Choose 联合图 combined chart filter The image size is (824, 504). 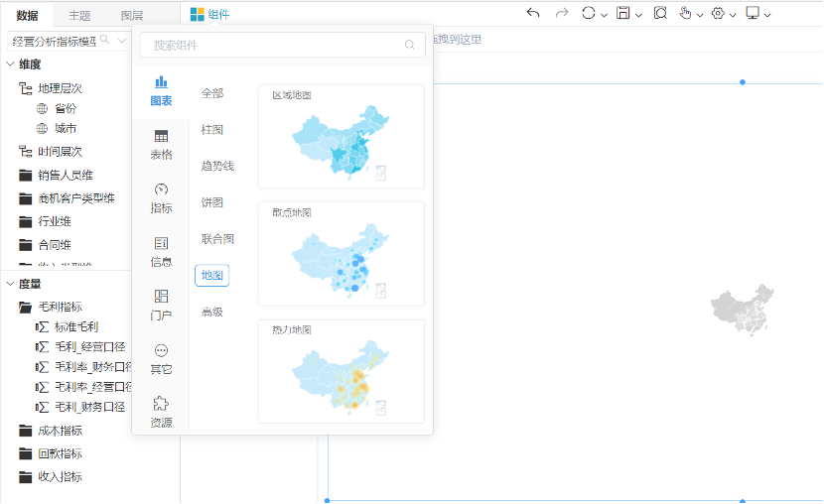tap(217, 239)
